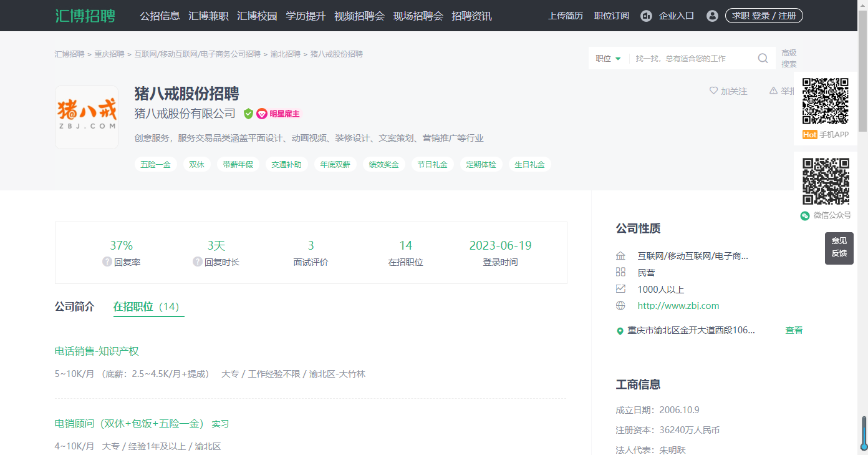Viewport: 868px width, 455px height.
Task: Click the heart icon beside 加关注
Action: click(713, 91)
